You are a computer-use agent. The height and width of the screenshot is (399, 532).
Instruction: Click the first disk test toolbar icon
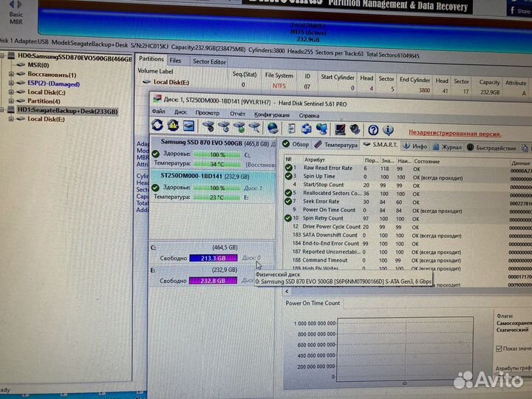[x=208, y=126]
